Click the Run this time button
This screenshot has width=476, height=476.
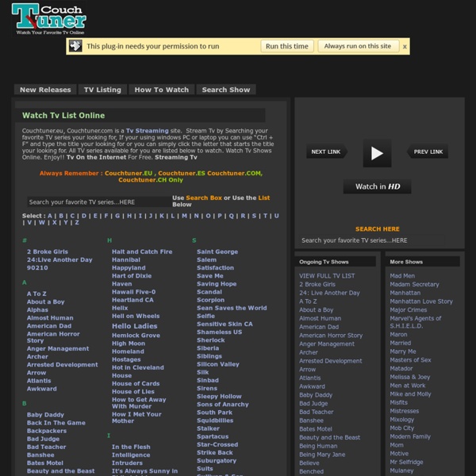287,46
